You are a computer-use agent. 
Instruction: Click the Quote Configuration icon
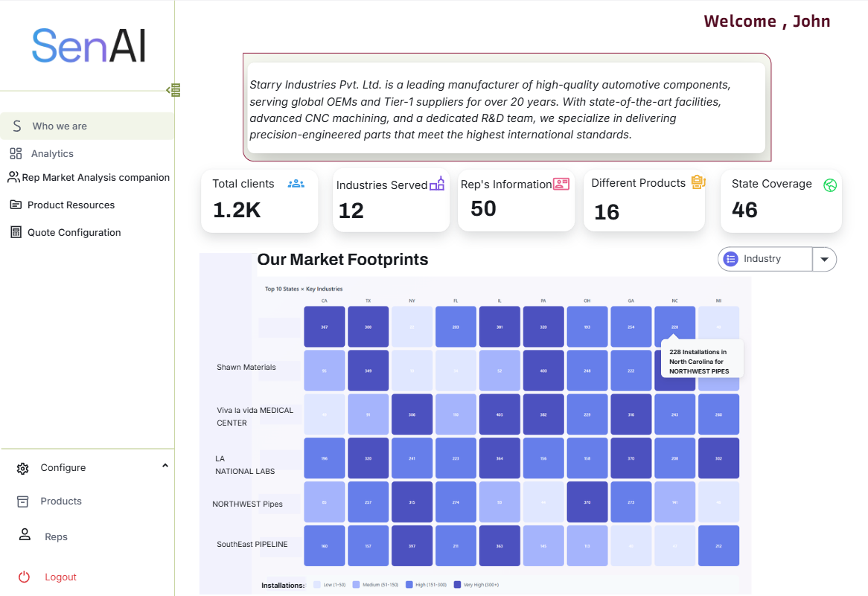(16, 232)
